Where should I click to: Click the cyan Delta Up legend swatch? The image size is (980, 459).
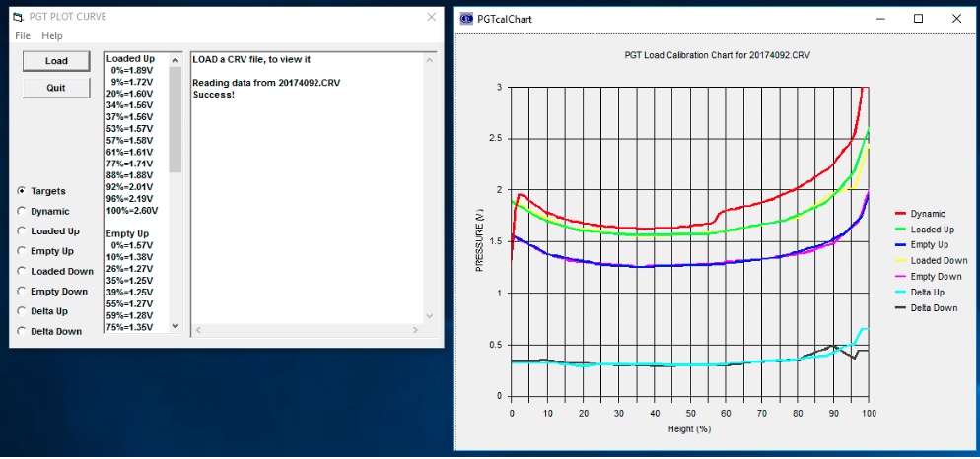tap(900, 293)
